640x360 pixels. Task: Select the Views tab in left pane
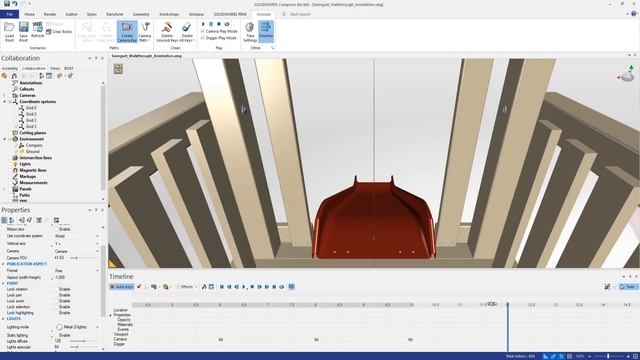(55, 68)
